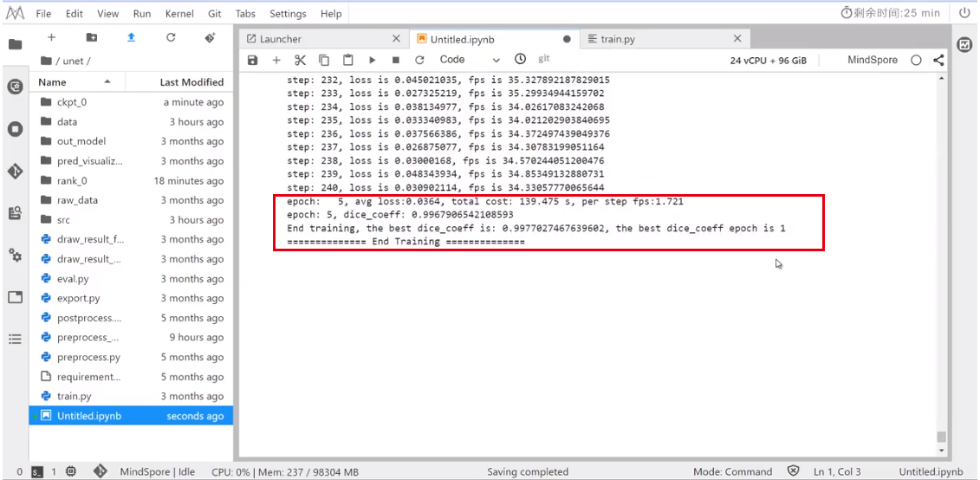The height and width of the screenshot is (480, 980).
Task: Open the Tabs menu
Action: 245,13
